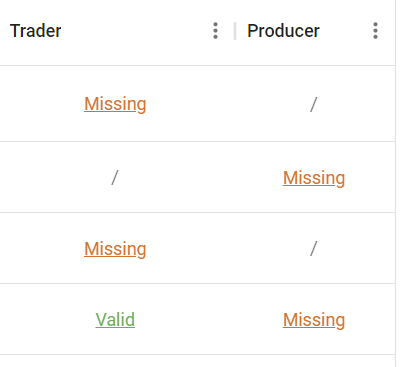The image size is (401, 367).
Task: Select the first data row's blank left area
Action: pyautogui.click(x=40, y=104)
